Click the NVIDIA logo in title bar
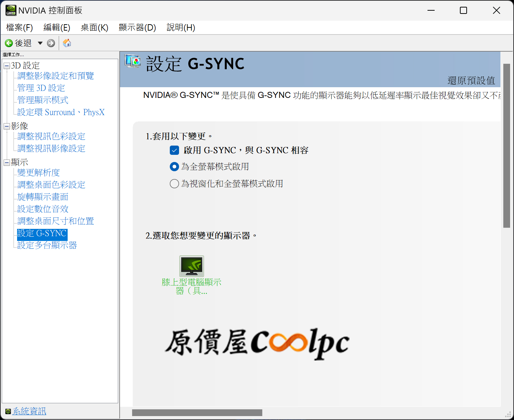Viewport: 514px width, 420px height. click(11, 10)
